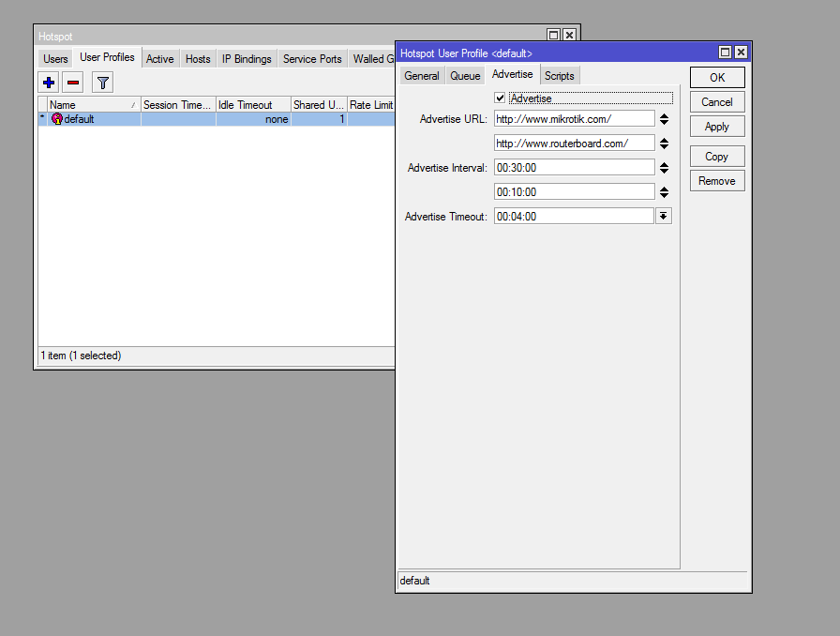Open Service Ports tab in Hotspot window
The image size is (840, 636).
[312, 59]
